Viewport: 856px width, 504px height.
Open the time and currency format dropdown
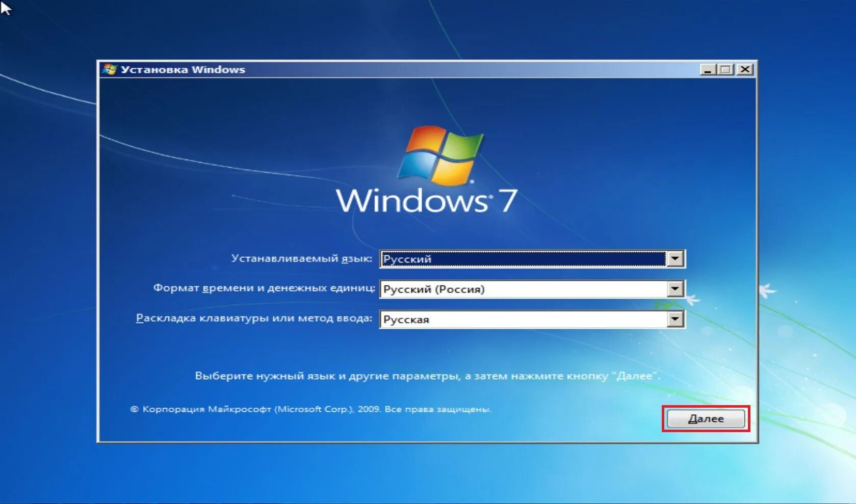(x=677, y=288)
